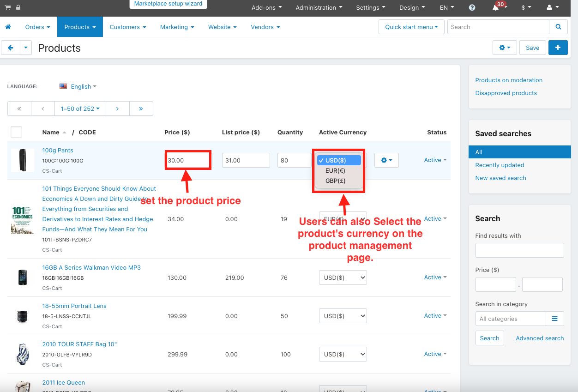Open the Add-ons menu
The image size is (578, 392).
(x=266, y=7)
